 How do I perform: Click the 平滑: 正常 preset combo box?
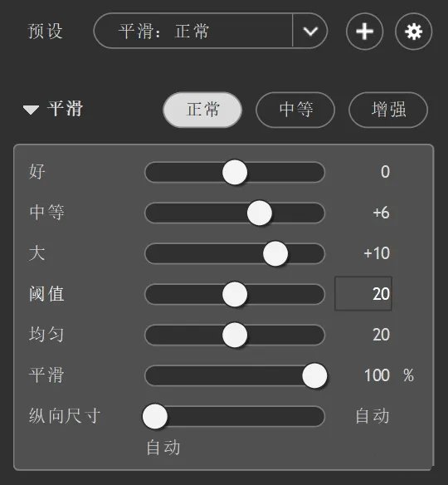click(211, 31)
